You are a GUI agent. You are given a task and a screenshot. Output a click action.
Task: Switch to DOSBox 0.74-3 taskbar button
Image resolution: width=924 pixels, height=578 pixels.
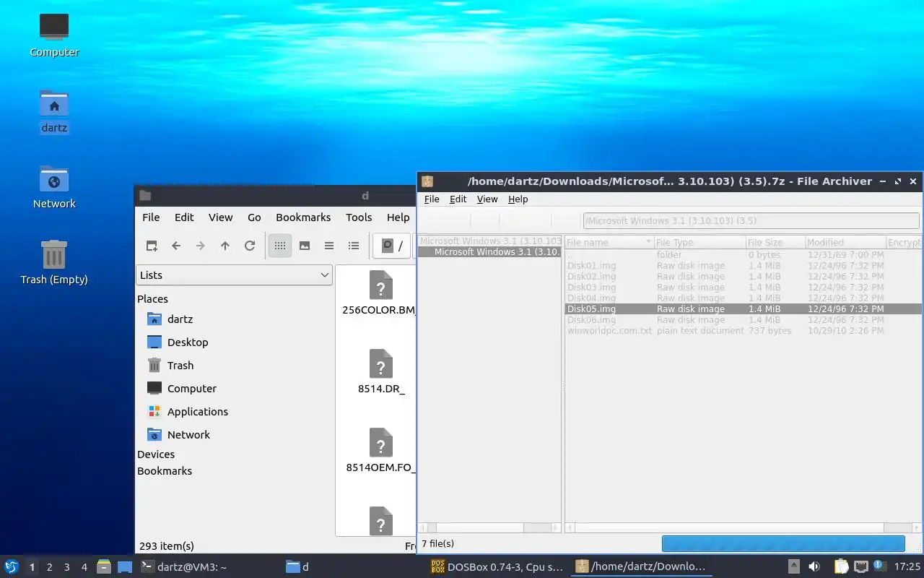pyautogui.click(x=498, y=567)
